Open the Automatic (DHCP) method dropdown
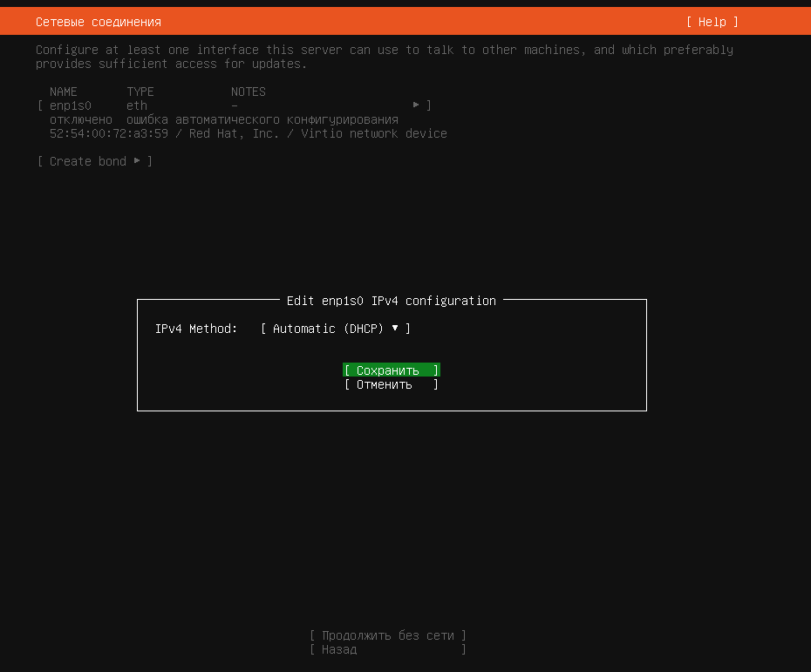 point(336,329)
